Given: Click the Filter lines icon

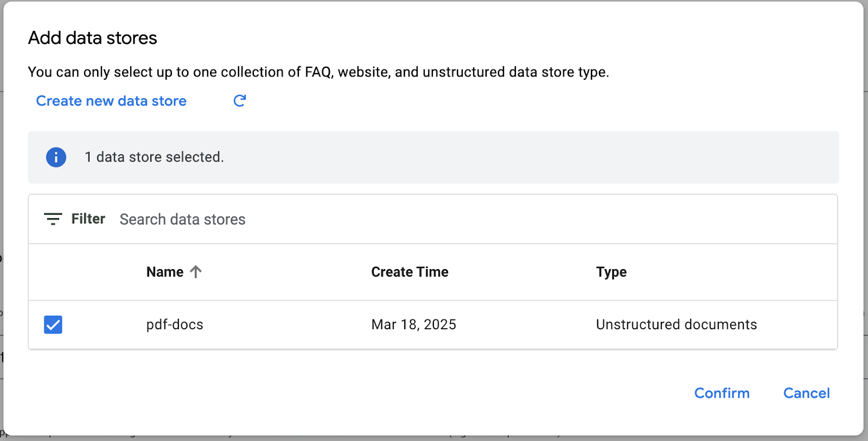Looking at the screenshot, I should click(x=53, y=219).
